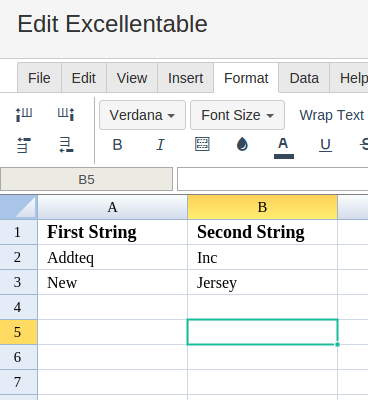Select column B header

tap(262, 207)
